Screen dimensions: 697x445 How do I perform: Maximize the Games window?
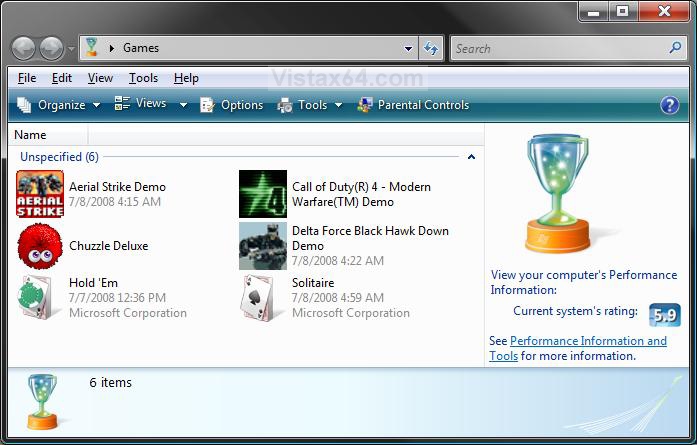tap(623, 12)
